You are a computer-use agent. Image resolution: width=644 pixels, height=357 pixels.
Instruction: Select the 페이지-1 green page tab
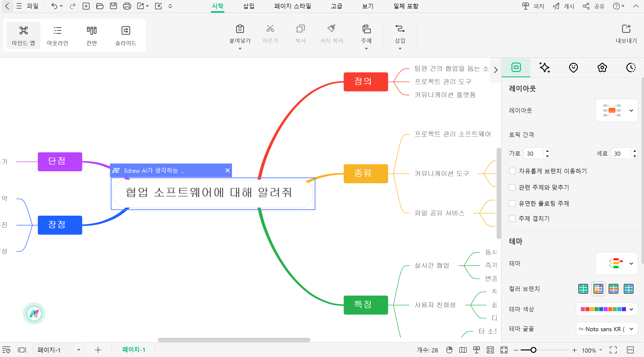[134, 350]
